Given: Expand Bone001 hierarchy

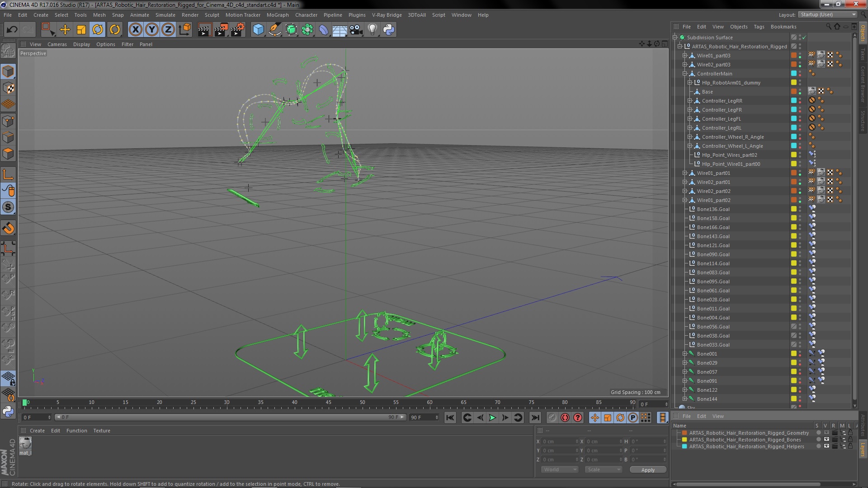Looking at the screenshot, I should pyautogui.click(x=685, y=354).
